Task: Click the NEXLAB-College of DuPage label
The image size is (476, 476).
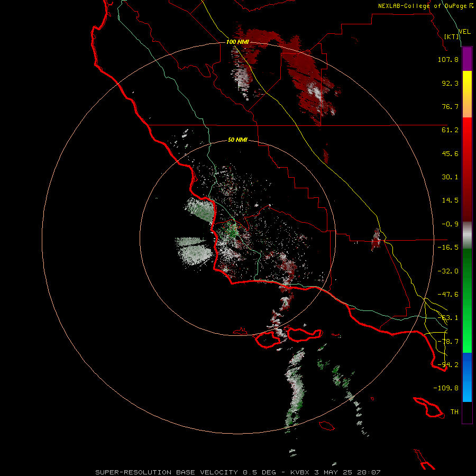Action: click(x=425, y=6)
